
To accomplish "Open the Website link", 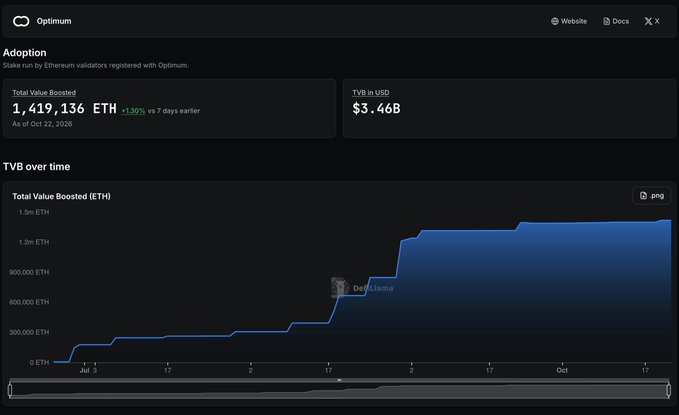I will tap(569, 21).
